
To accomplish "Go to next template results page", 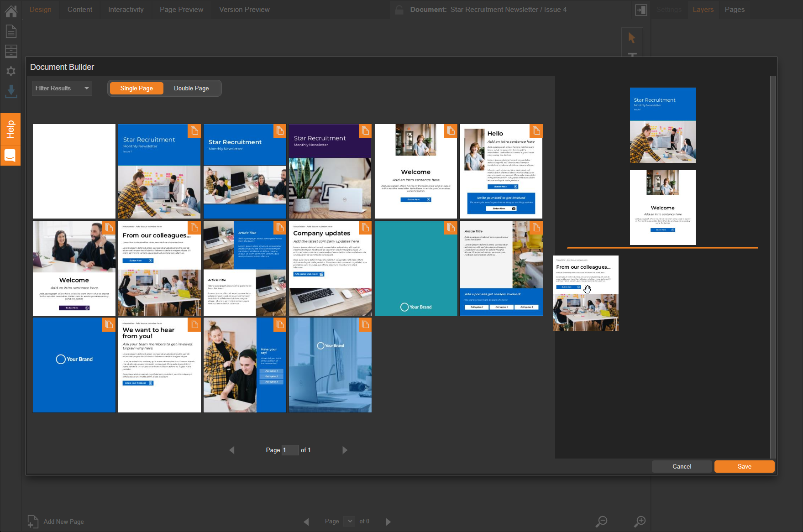I will [x=345, y=450].
